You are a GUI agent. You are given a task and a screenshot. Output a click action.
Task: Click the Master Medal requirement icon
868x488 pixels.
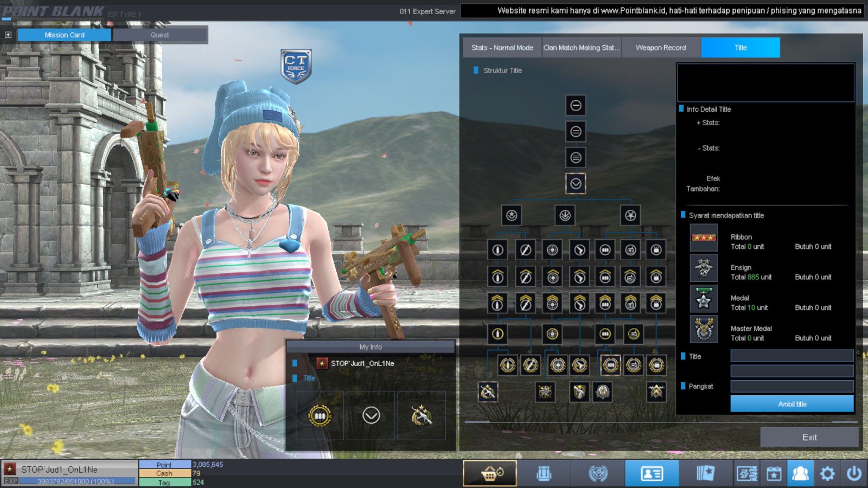pyautogui.click(x=704, y=329)
